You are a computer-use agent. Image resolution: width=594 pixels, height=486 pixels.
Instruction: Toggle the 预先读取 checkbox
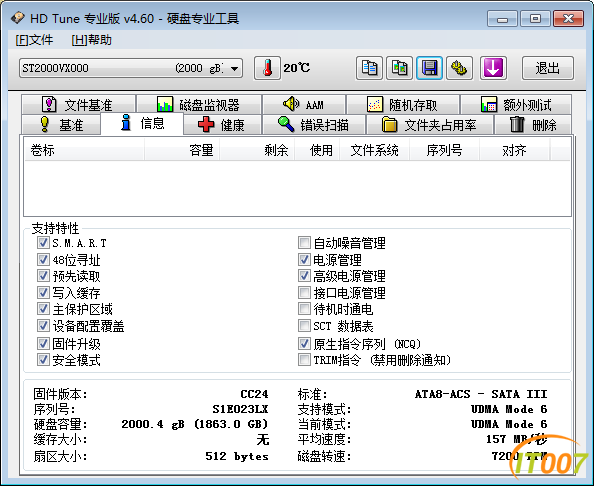click(x=43, y=276)
